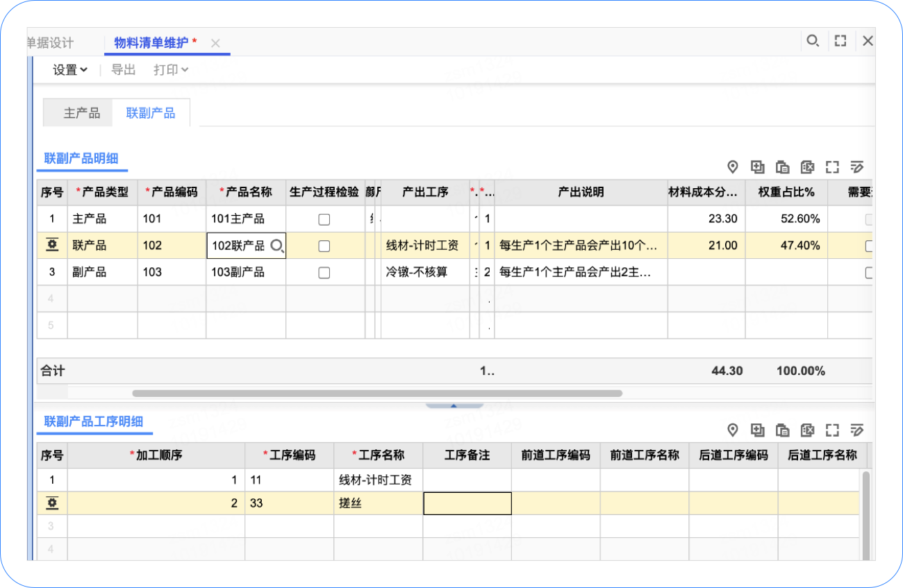Image resolution: width=903 pixels, height=588 pixels.
Task: Click locate pin icon above 联副产品工序明细 table
Action: click(732, 430)
